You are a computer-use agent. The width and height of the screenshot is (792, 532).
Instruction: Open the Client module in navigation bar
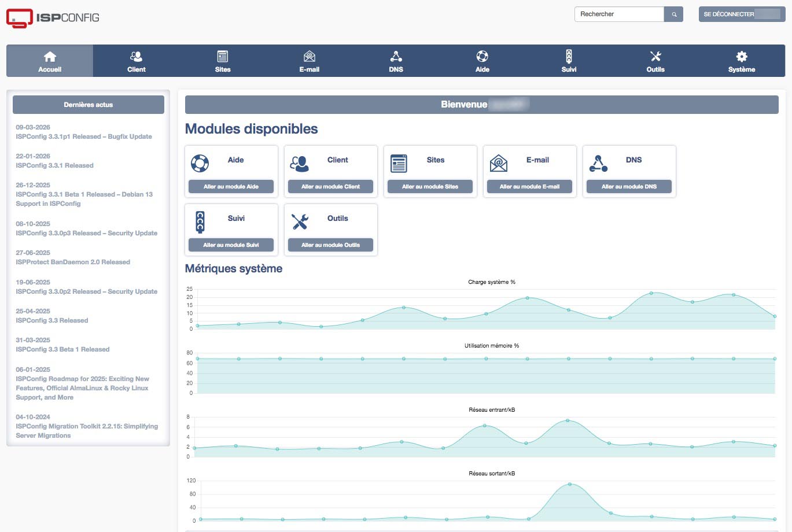[x=137, y=61]
